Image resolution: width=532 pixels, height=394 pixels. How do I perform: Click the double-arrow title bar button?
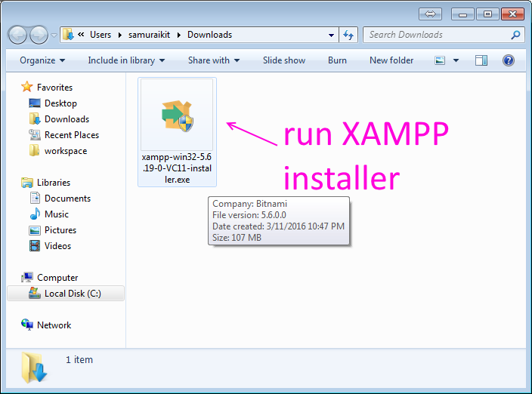[x=430, y=14]
